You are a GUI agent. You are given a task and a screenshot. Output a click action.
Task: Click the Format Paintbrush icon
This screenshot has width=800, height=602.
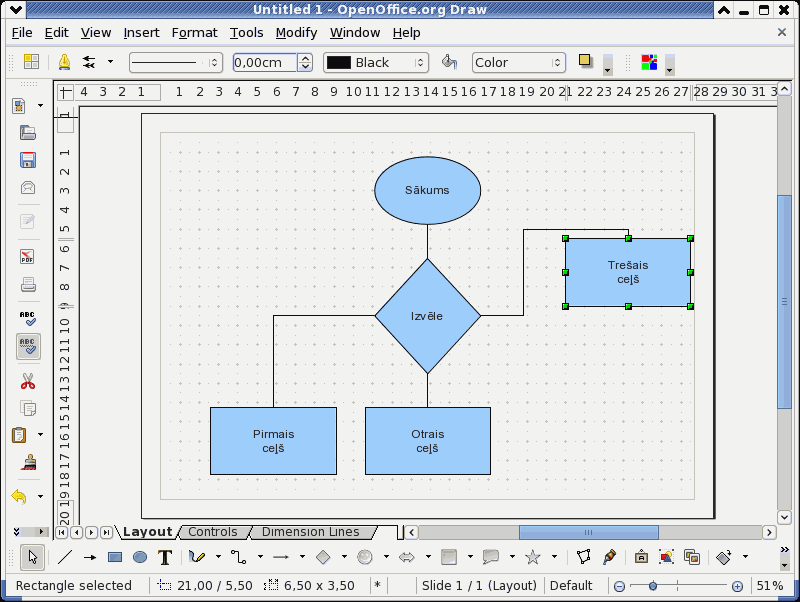coord(28,463)
